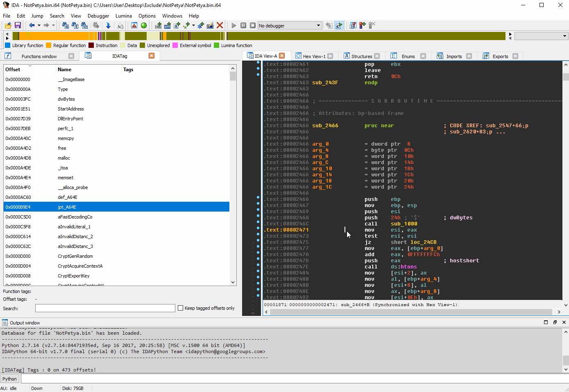Open the No debugger dropdown

click(318, 25)
